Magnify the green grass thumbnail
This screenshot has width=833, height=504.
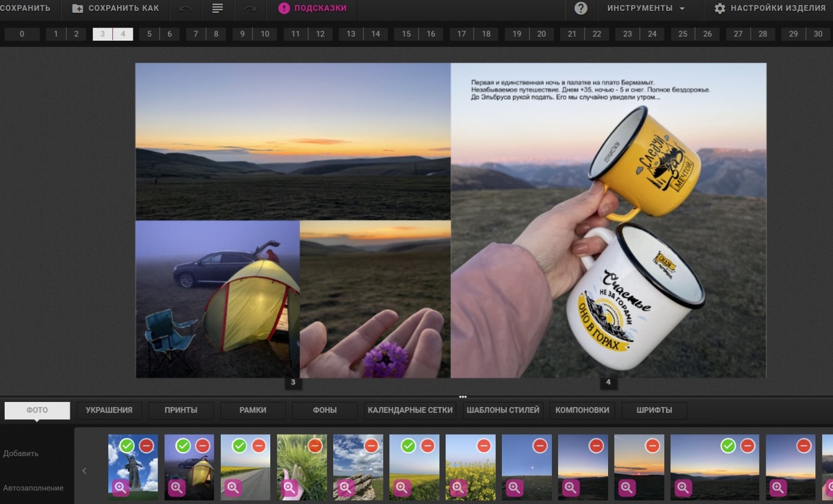click(289, 488)
